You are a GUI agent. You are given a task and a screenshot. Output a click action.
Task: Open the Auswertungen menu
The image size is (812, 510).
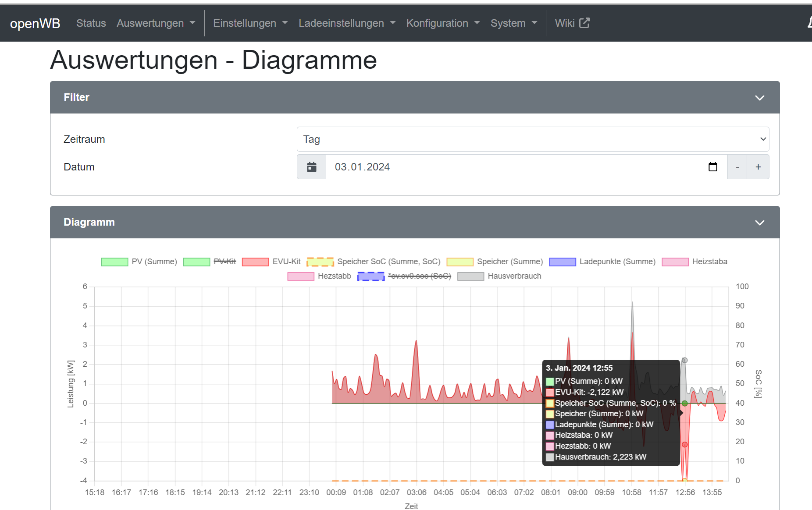click(156, 23)
